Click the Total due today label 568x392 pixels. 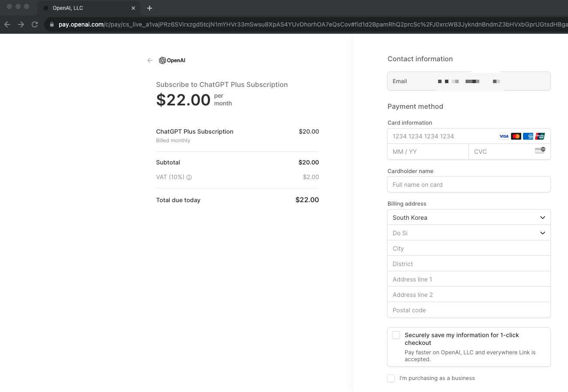click(x=178, y=200)
